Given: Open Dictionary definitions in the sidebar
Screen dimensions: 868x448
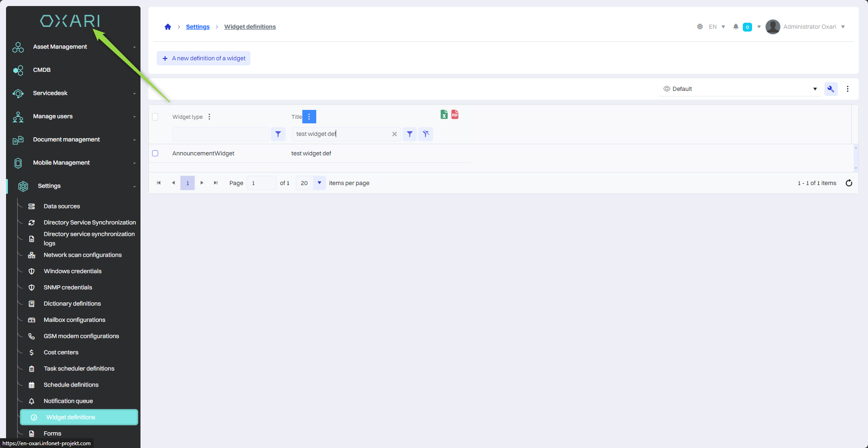Looking at the screenshot, I should pos(72,304).
